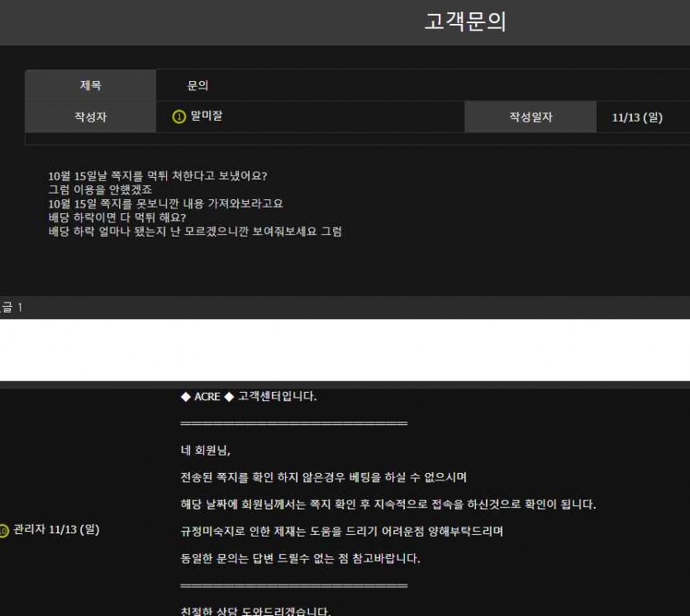Click the 글 1 comment count label

coord(12,308)
